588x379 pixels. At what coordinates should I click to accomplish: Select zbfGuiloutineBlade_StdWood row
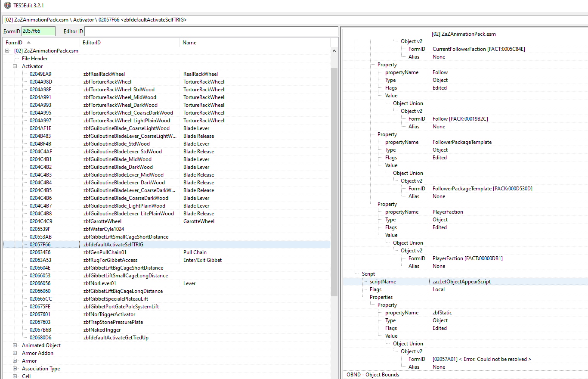tap(167, 144)
